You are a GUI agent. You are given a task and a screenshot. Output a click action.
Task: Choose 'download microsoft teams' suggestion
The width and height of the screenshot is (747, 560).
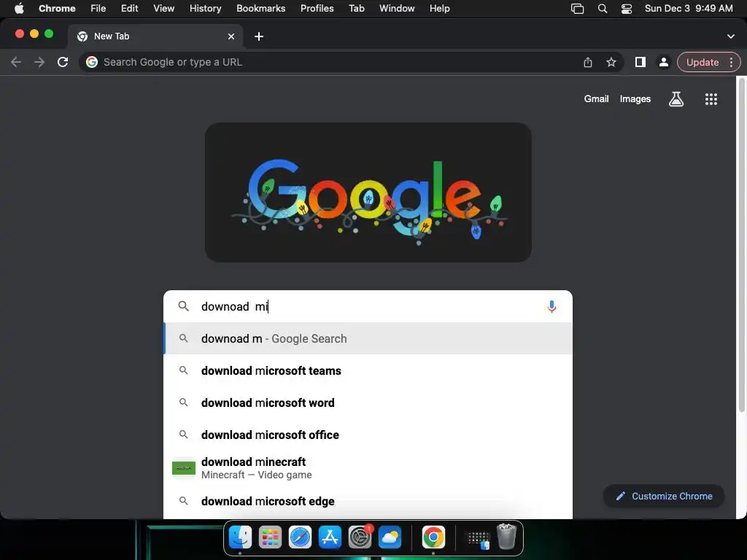tap(368, 370)
